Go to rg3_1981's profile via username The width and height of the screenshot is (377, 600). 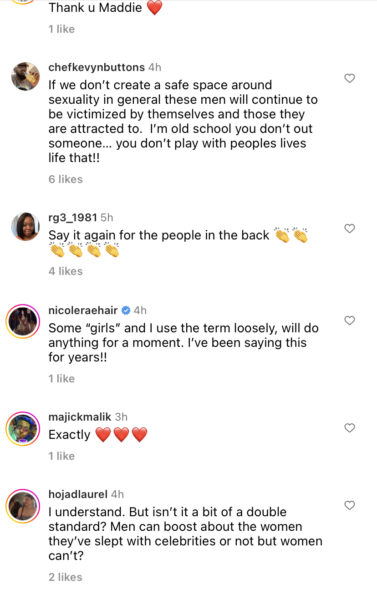pos(73,218)
